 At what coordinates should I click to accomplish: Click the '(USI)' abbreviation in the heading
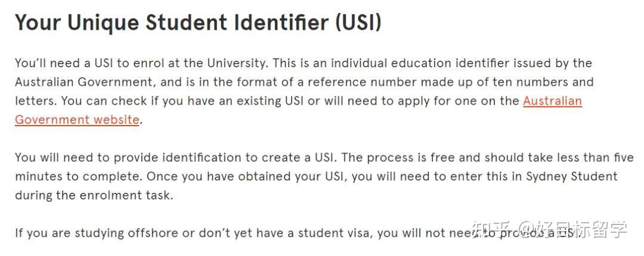[x=358, y=23]
